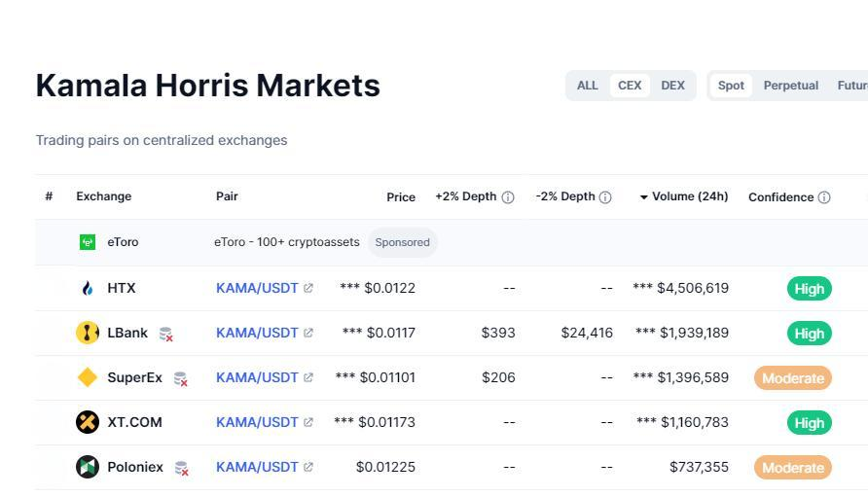Click the eToro green logo icon

click(88, 242)
